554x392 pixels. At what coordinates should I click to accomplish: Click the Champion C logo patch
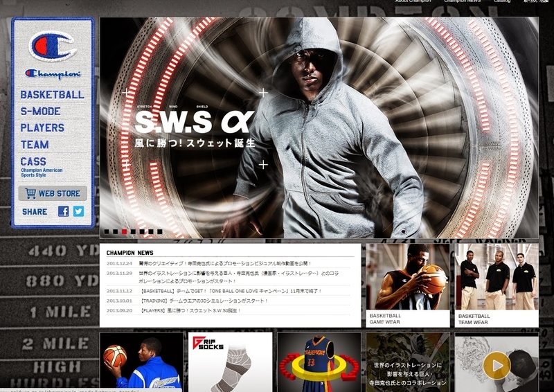click(x=53, y=46)
